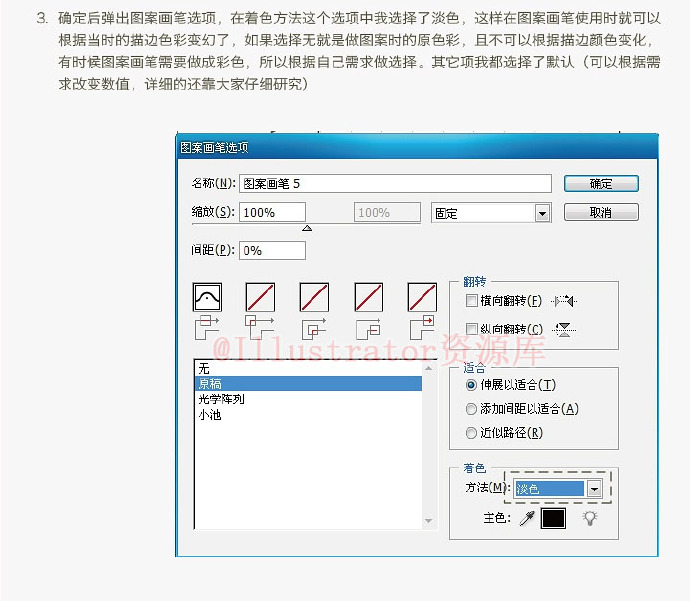Pick key color with eyedropper icon
690x601 pixels.
(527, 518)
